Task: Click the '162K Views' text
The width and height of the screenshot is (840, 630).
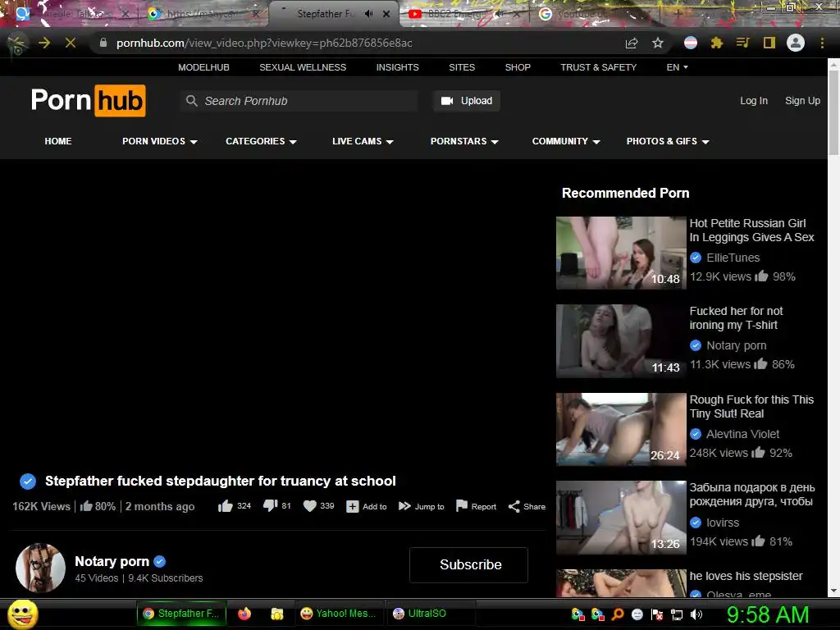Action: pyautogui.click(x=41, y=506)
